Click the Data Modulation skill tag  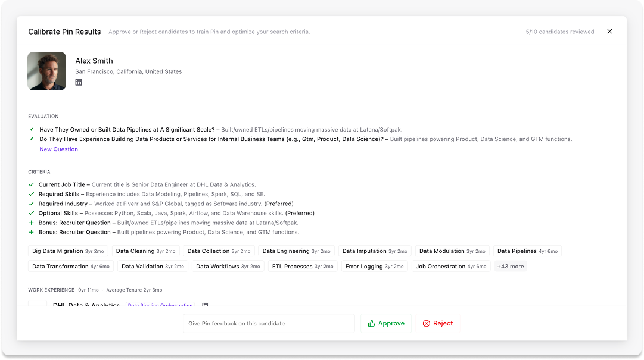(x=453, y=251)
